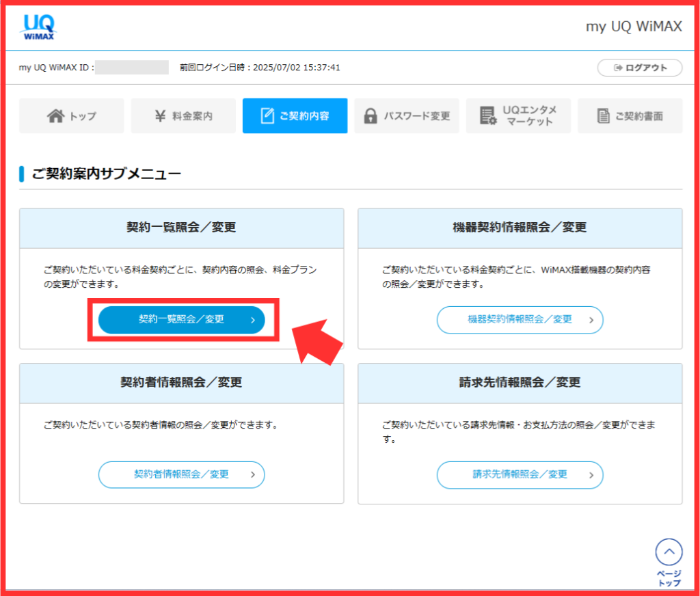Click the ログアウト button
Viewport: 700px width, 596px height.
[x=640, y=68]
